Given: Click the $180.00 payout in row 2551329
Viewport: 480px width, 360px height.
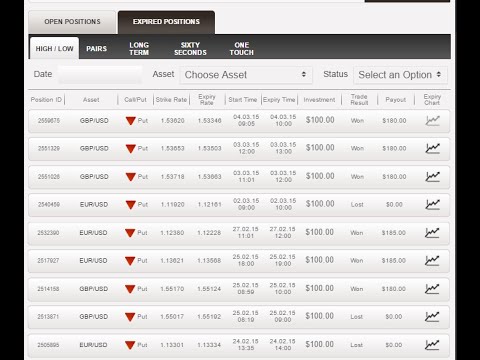Looking at the screenshot, I should pos(394,149).
